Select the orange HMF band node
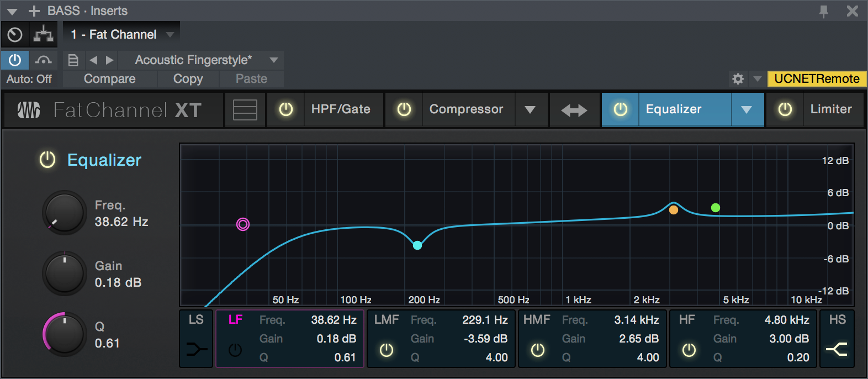Screen dimensions: 868x379 pyautogui.click(x=674, y=210)
